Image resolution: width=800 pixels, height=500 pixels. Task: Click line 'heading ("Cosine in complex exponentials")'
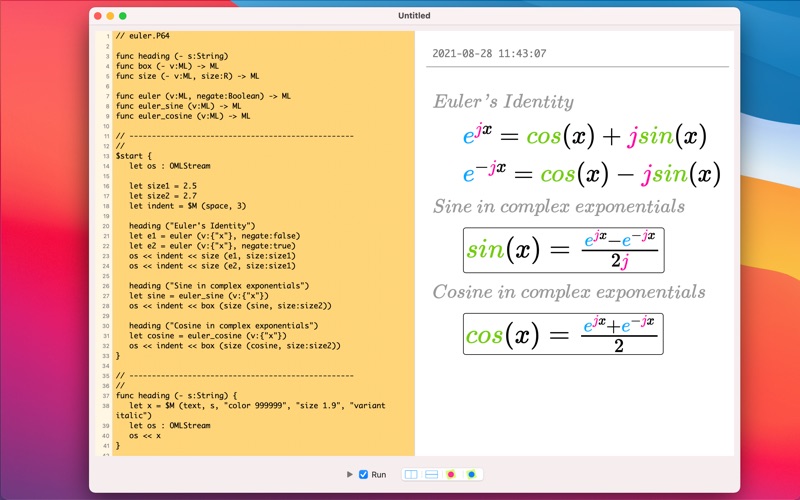click(223, 326)
